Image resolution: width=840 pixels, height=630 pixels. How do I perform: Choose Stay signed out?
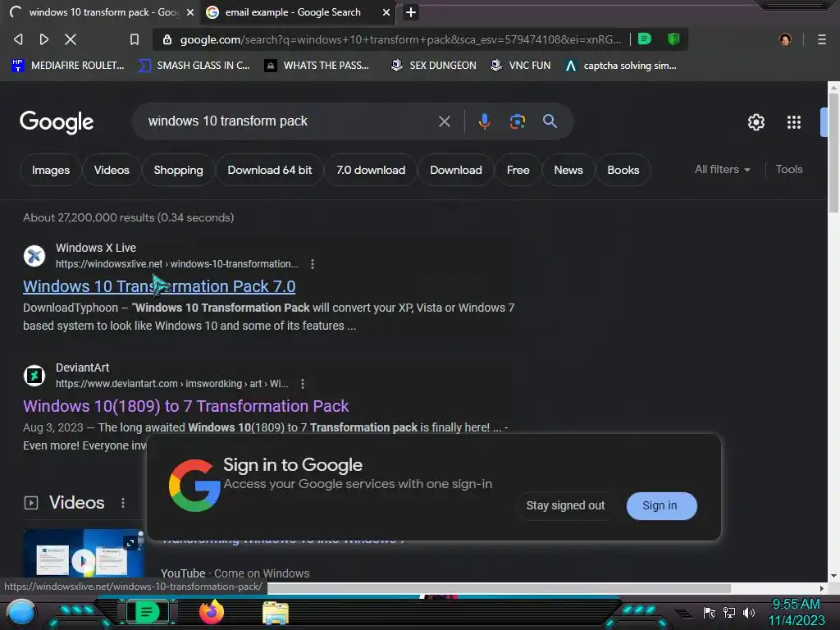(x=565, y=505)
